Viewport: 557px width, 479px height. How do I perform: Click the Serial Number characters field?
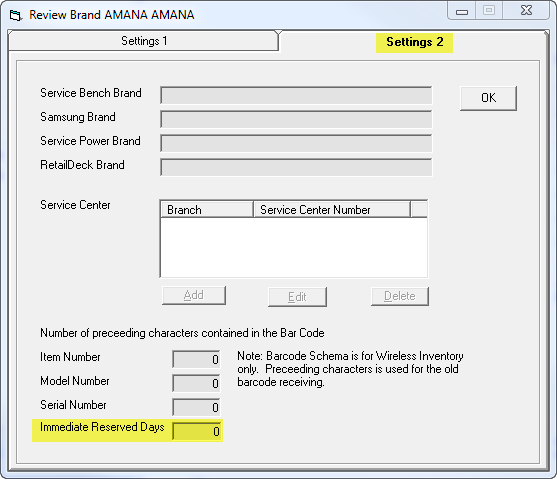click(196, 407)
